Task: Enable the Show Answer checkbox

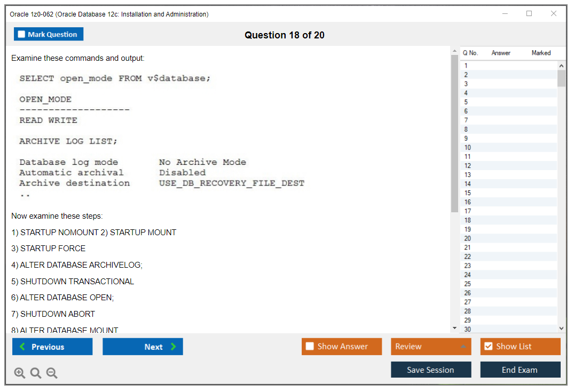Action: pyautogui.click(x=310, y=347)
